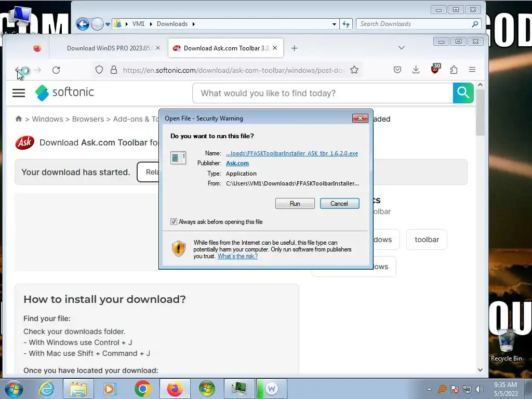Show site security lock info

coord(114,70)
